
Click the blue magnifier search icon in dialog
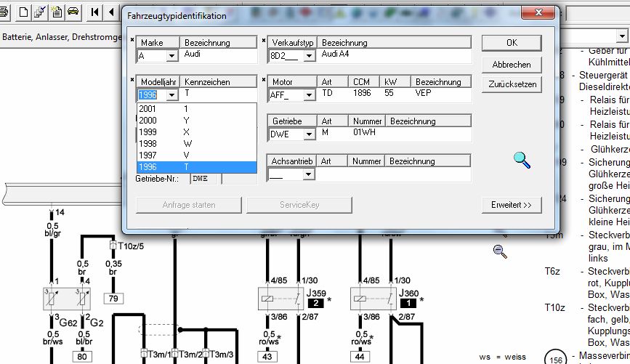(x=522, y=160)
